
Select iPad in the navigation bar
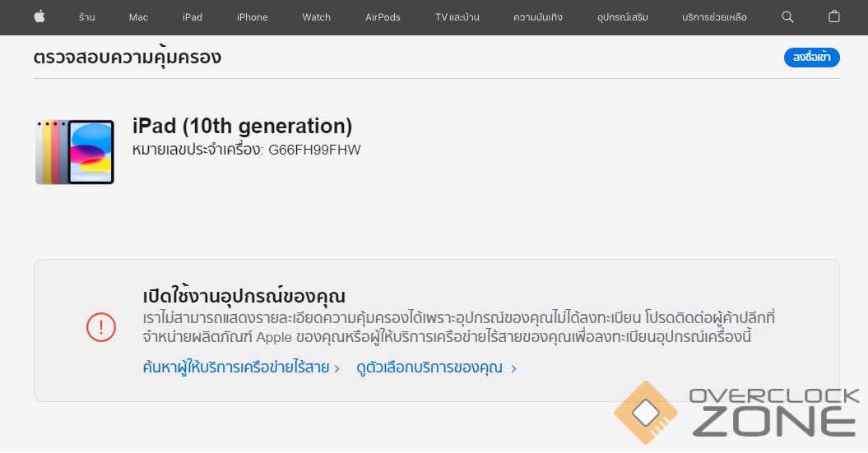193,17
